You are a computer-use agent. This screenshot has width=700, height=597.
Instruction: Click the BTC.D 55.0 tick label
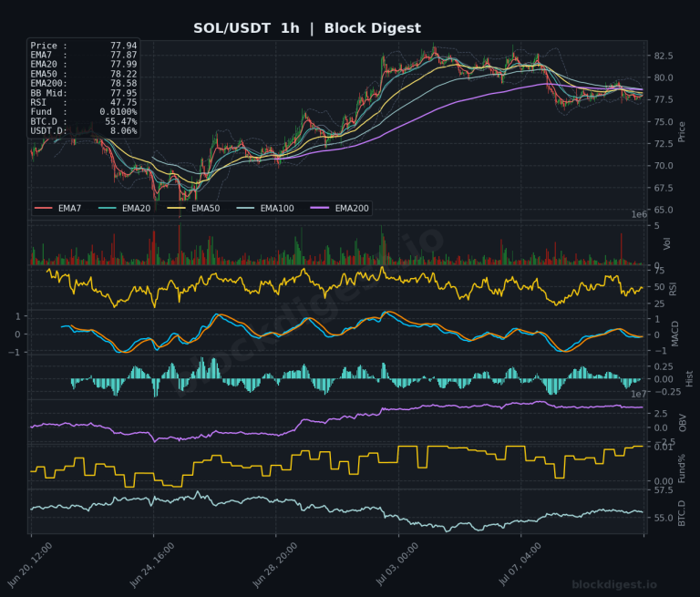click(664, 519)
